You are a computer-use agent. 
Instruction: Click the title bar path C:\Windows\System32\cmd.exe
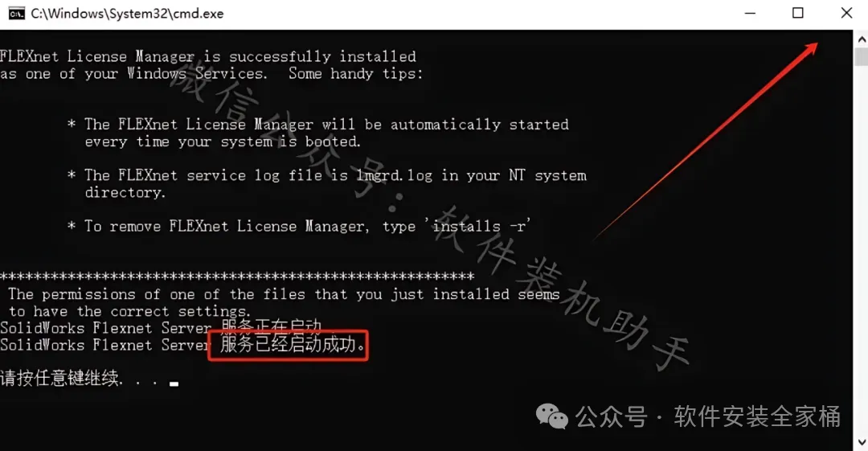pyautogui.click(x=127, y=14)
